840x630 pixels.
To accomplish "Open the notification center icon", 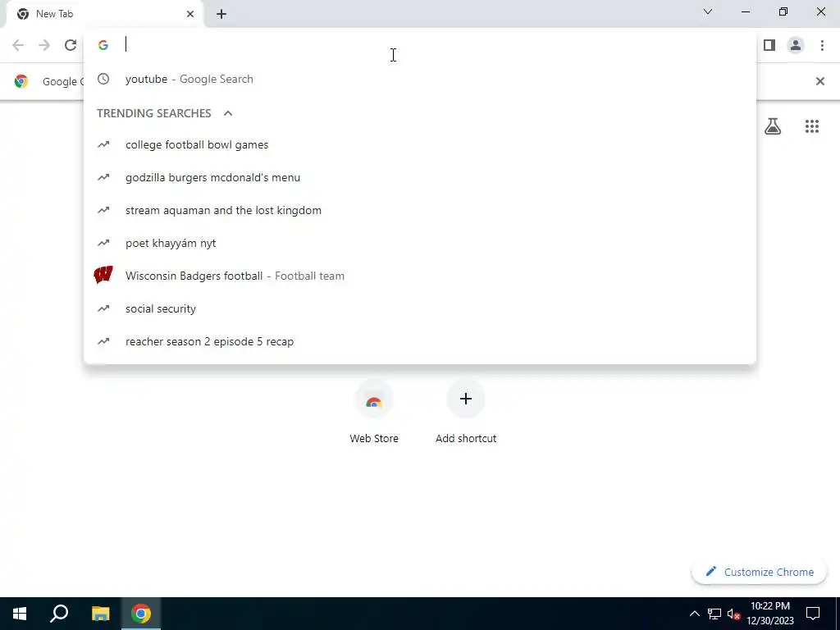I will tap(813, 614).
